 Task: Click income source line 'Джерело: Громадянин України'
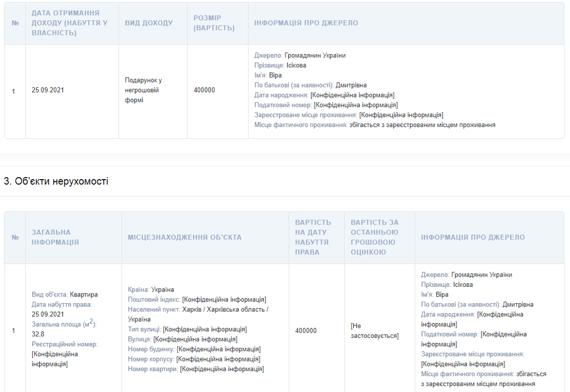tap(300, 55)
